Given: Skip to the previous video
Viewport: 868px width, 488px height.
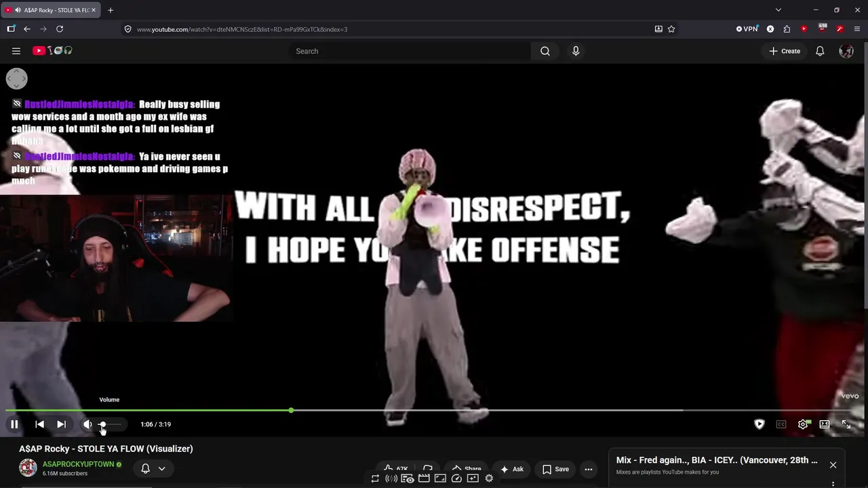Looking at the screenshot, I should [39, 424].
